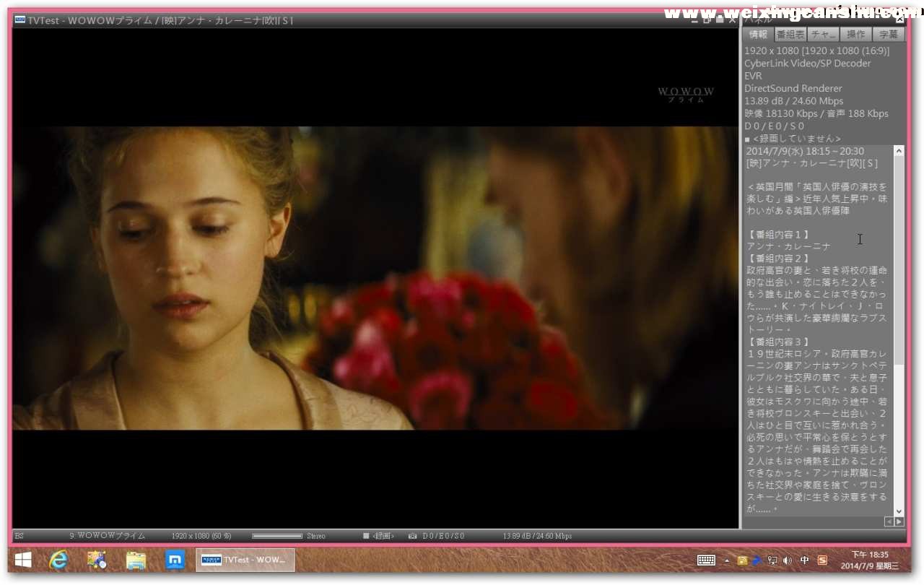Open the チャ... channel tab
This screenshot has height=585, width=924.
[x=824, y=35]
